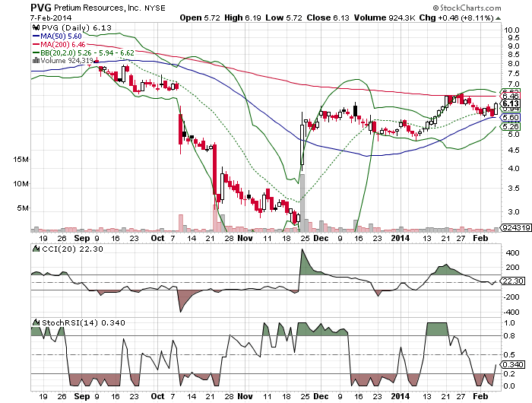Click the 400 label on CCI scale
Image resolution: width=532 pixels, height=403 pixels.
tap(512, 253)
